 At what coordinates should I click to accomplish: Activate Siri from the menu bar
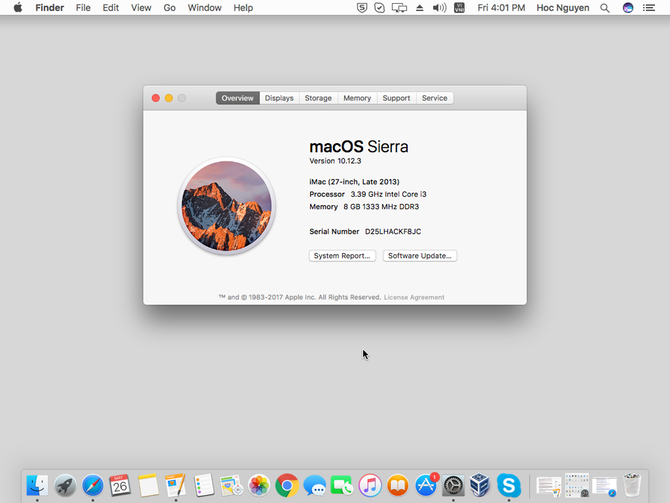pos(628,8)
